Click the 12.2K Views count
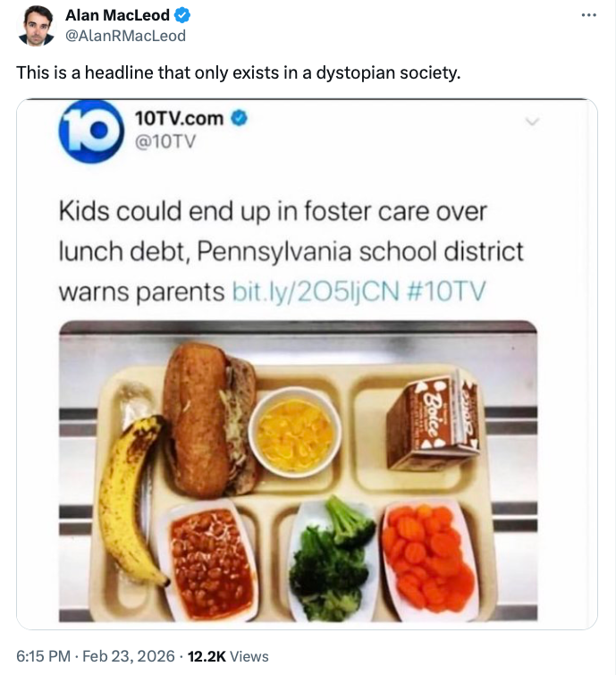Viewport: 616px width, 675px height. click(x=228, y=656)
